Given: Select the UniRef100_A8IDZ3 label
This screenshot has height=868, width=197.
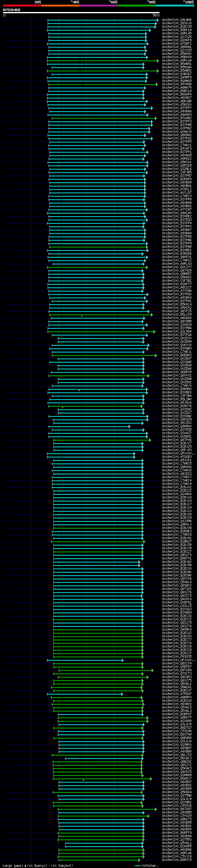Looking at the screenshot, I should pos(177,474).
